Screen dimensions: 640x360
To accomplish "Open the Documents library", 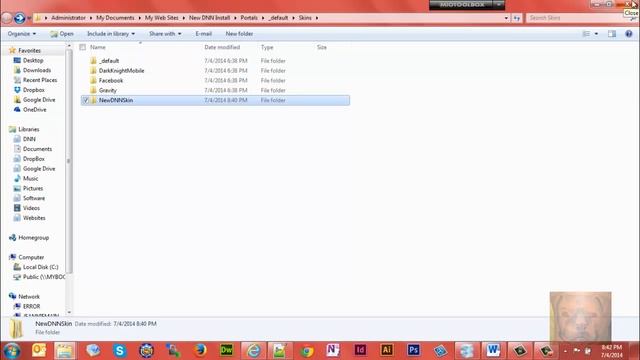I will (33, 149).
